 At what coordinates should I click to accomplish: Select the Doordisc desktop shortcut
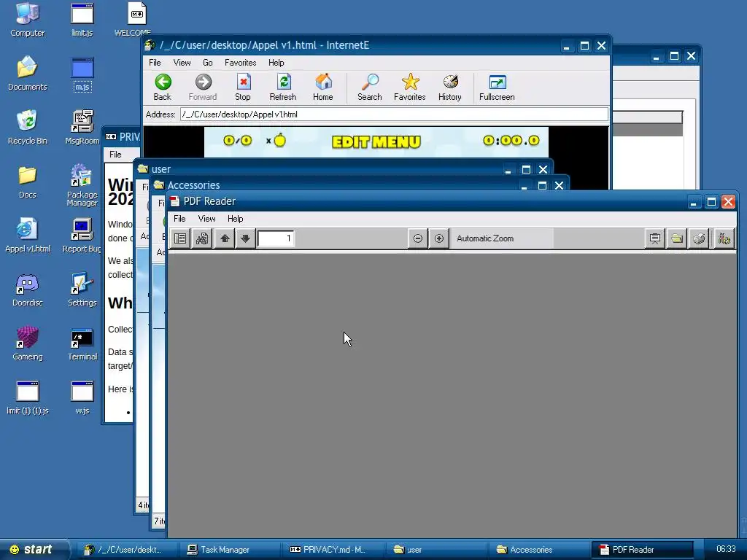click(x=28, y=289)
